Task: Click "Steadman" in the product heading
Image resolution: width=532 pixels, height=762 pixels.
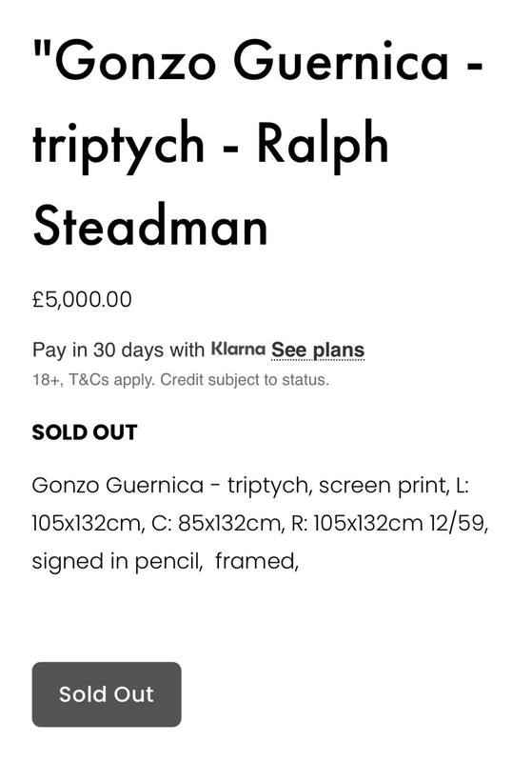Action: click(150, 225)
